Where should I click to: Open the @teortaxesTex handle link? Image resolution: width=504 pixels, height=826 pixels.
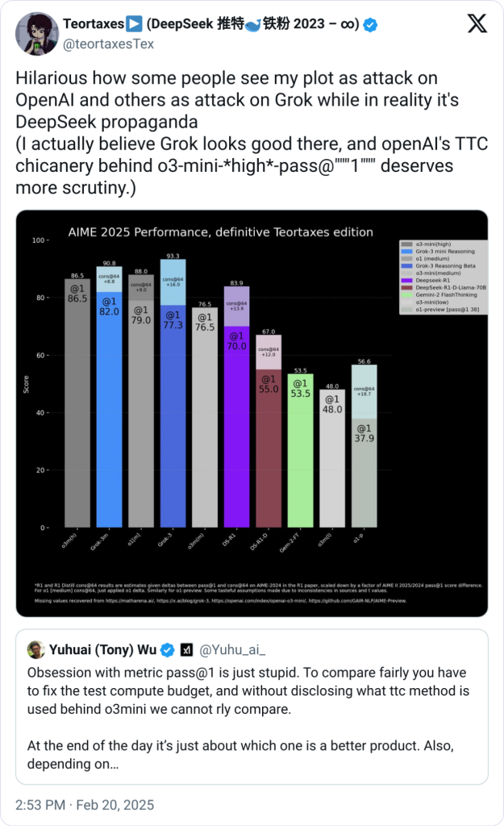[x=109, y=44]
